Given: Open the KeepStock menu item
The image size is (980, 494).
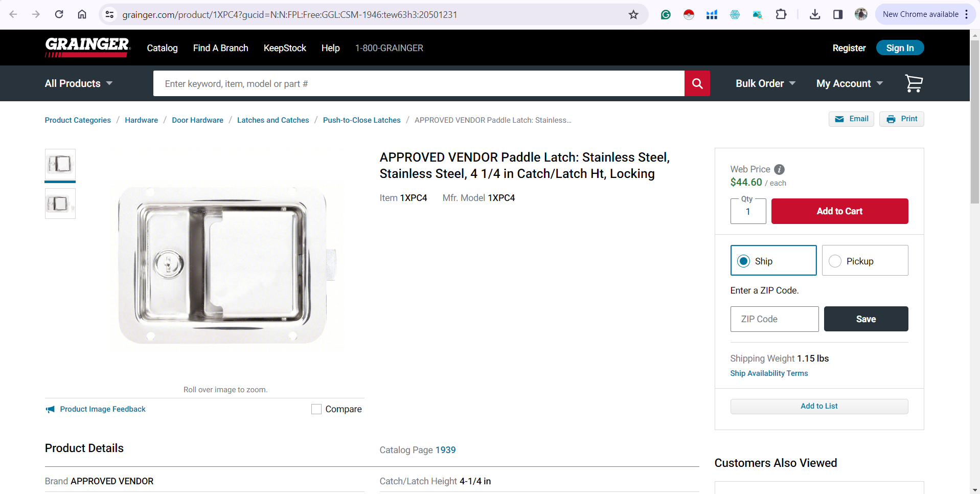Looking at the screenshot, I should (x=285, y=48).
